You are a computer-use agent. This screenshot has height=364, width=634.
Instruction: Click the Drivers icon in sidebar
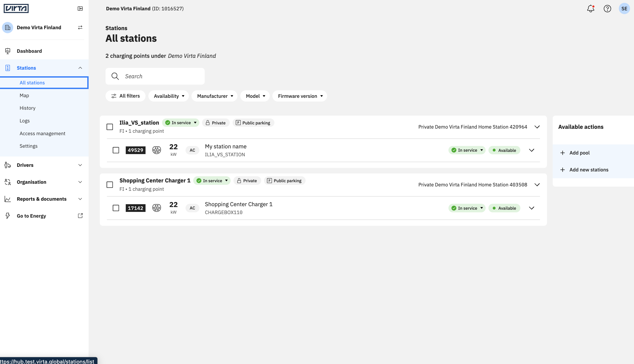tap(8, 165)
